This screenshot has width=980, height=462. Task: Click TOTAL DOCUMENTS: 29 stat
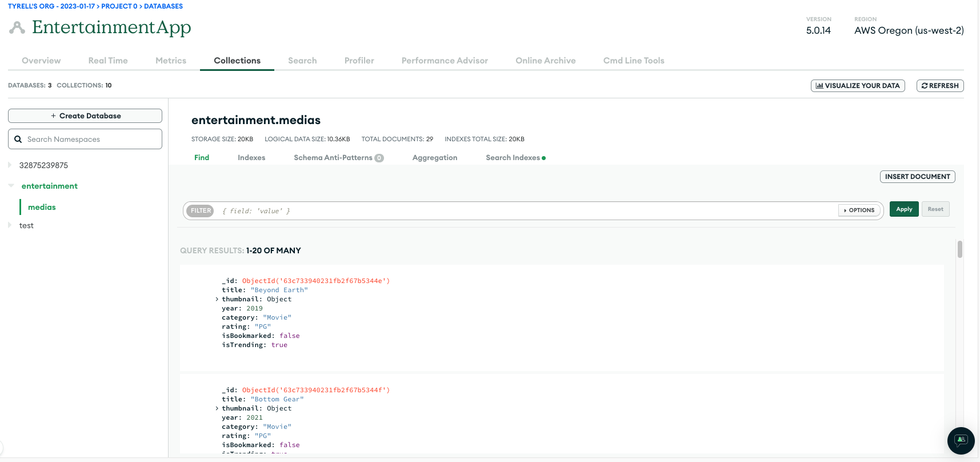[397, 139]
